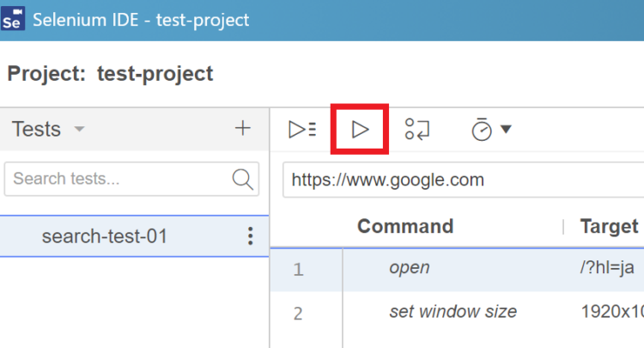644x348 pixels.
Task: Run all tests in the suite
Action: pos(303,130)
